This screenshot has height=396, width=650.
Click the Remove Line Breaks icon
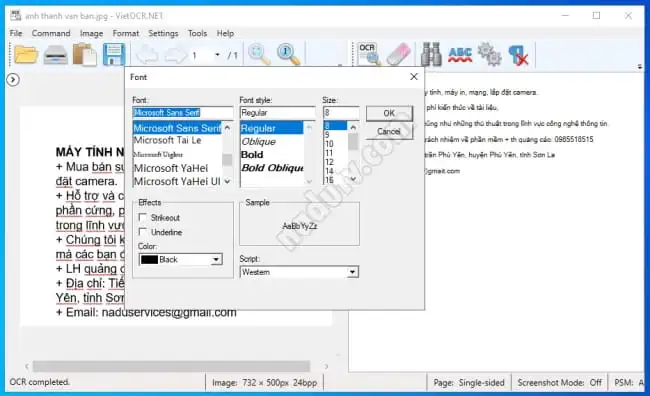[x=518, y=55]
